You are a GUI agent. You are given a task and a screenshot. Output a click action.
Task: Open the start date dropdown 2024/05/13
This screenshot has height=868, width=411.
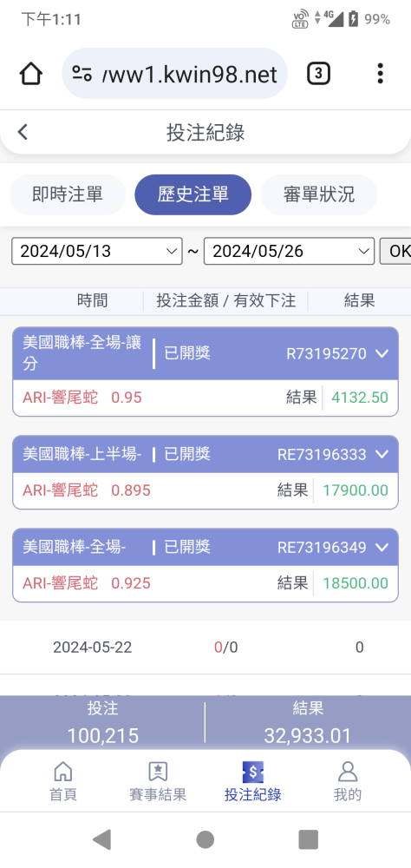(97, 252)
